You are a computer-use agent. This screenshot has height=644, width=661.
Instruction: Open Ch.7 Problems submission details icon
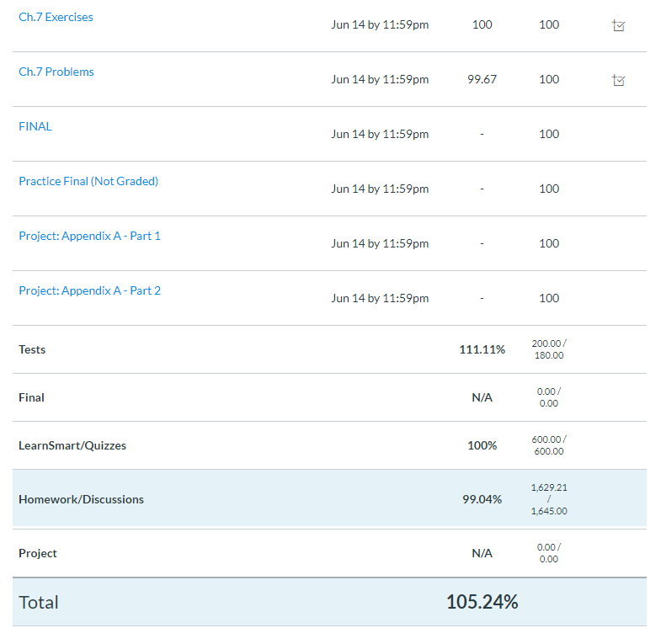pyautogui.click(x=618, y=80)
